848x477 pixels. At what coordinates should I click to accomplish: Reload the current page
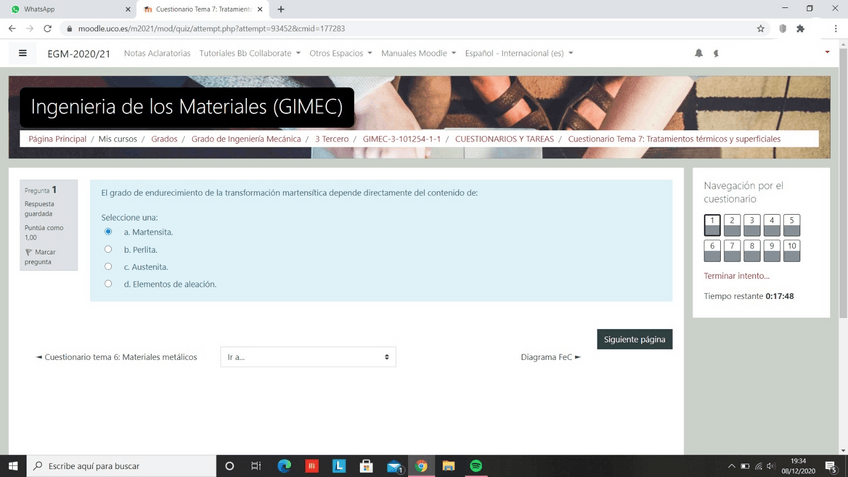[48, 29]
